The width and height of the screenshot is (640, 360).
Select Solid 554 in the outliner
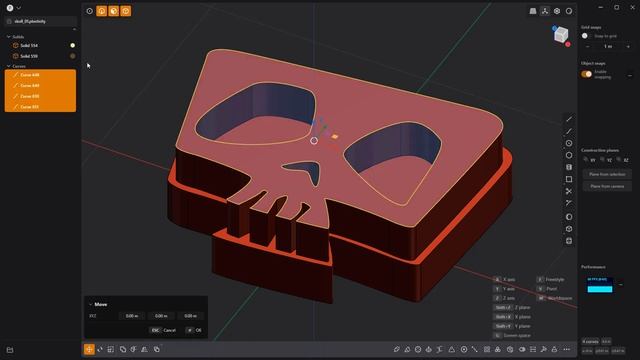[x=40, y=45]
